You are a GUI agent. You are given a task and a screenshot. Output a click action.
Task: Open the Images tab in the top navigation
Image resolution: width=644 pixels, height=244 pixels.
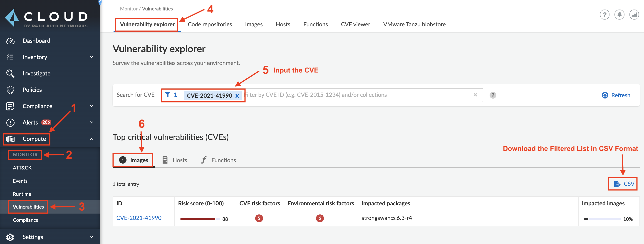tap(254, 24)
